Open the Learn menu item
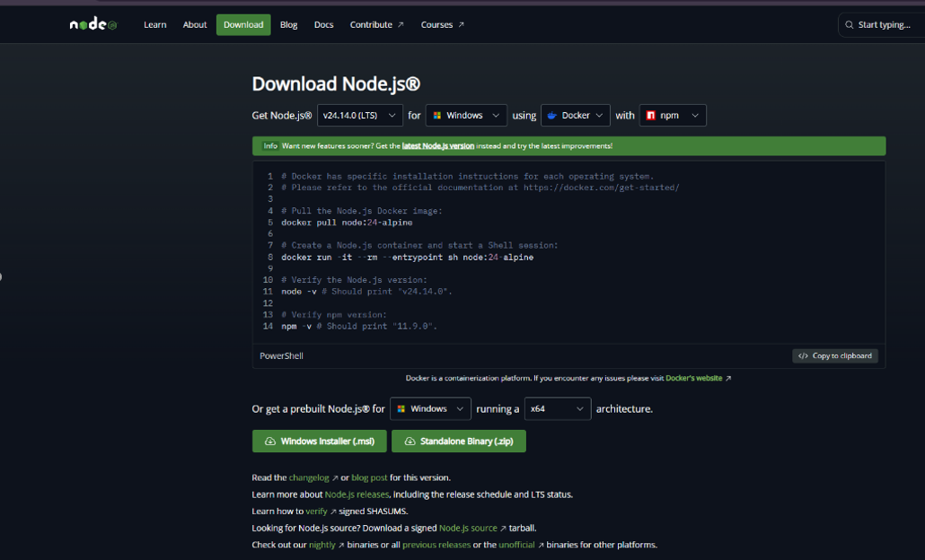 pos(155,25)
